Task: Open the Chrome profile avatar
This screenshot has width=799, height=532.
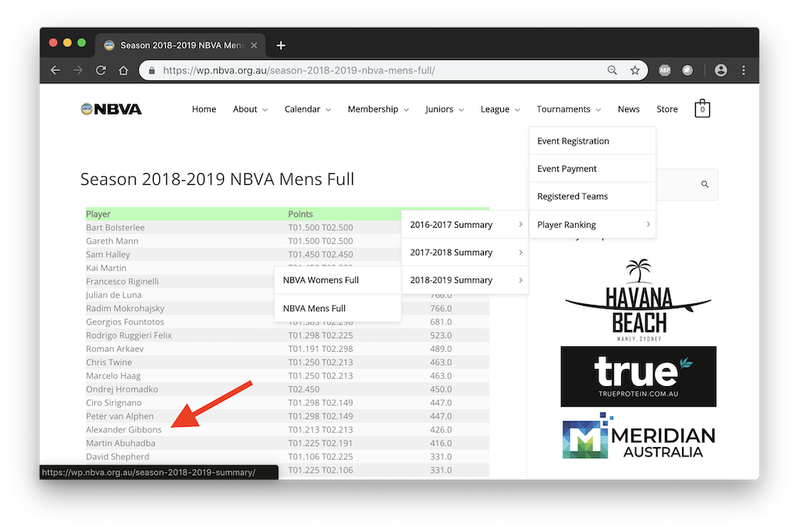Action: pyautogui.click(x=720, y=70)
